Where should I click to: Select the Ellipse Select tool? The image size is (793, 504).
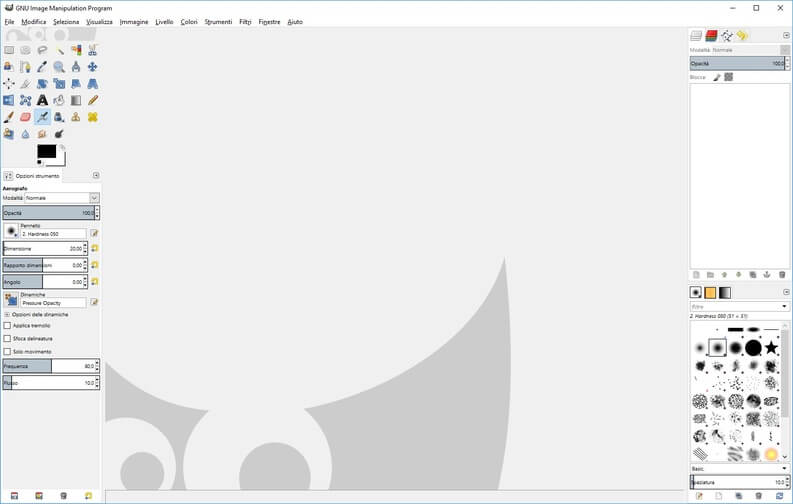click(x=25, y=50)
